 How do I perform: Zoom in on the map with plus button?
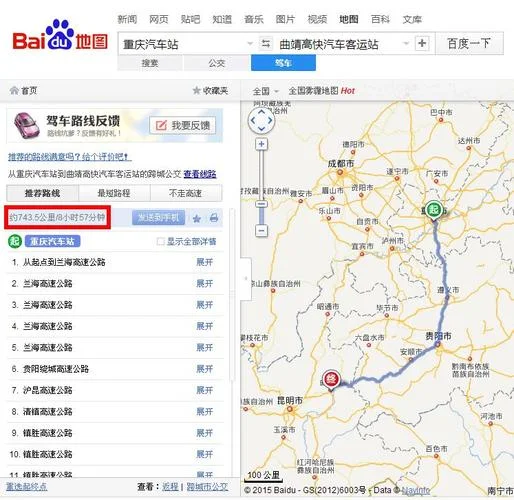coord(261,144)
